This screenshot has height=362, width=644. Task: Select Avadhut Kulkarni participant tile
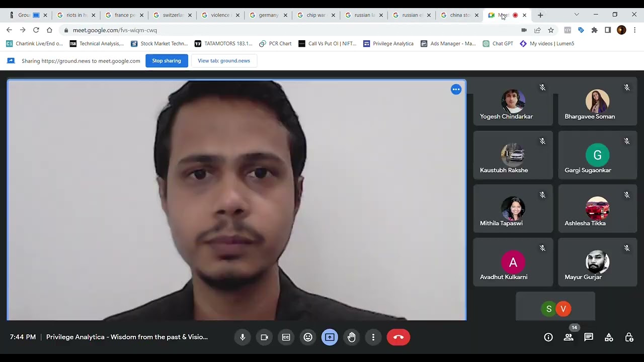coord(513,262)
